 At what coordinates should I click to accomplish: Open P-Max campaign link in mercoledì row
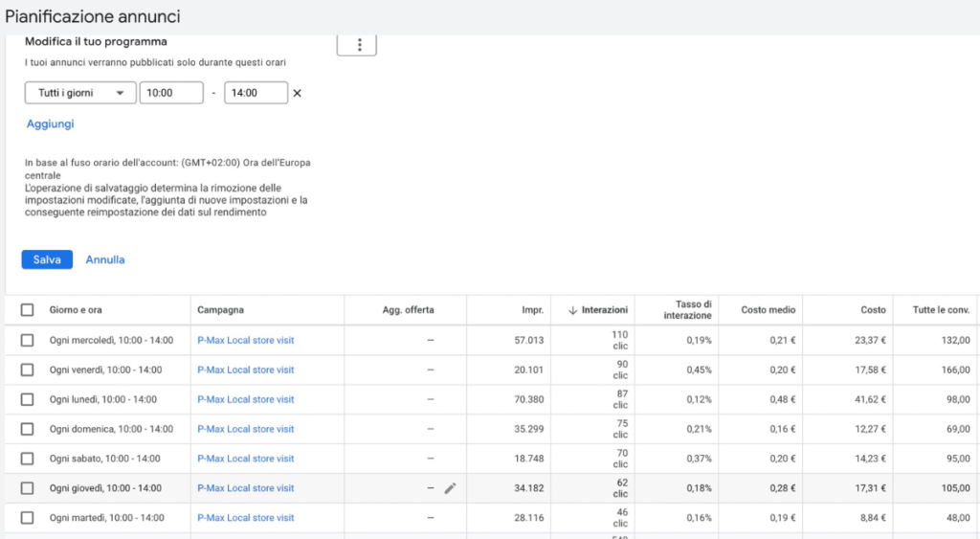tap(246, 340)
